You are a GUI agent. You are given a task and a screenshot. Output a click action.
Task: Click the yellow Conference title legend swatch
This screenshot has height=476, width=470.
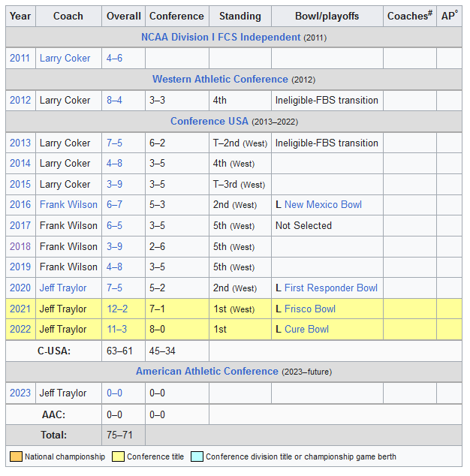[118, 456]
